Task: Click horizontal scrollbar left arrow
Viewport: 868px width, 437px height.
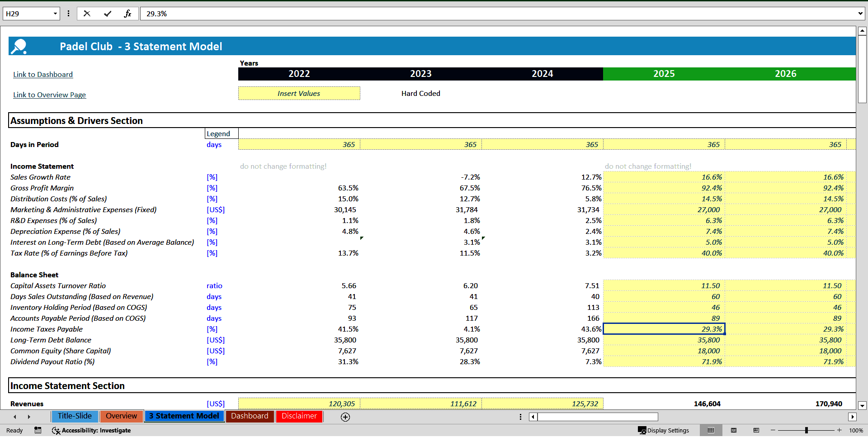Action: tap(533, 417)
